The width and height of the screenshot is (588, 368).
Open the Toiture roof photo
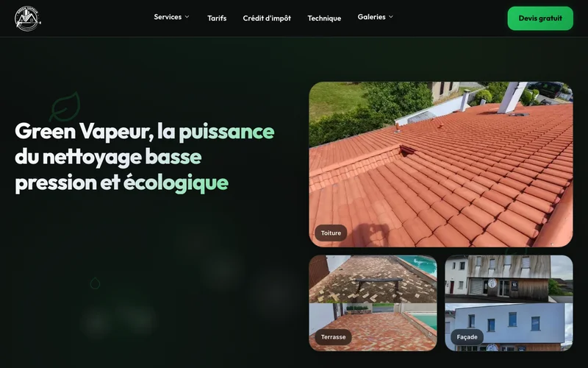click(x=440, y=164)
